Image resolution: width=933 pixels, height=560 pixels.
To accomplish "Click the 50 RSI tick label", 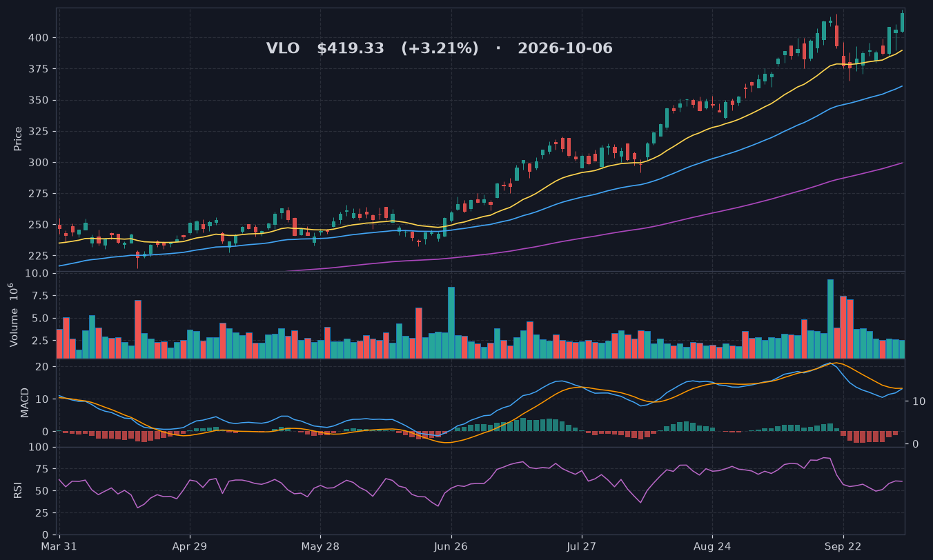I will (42, 491).
